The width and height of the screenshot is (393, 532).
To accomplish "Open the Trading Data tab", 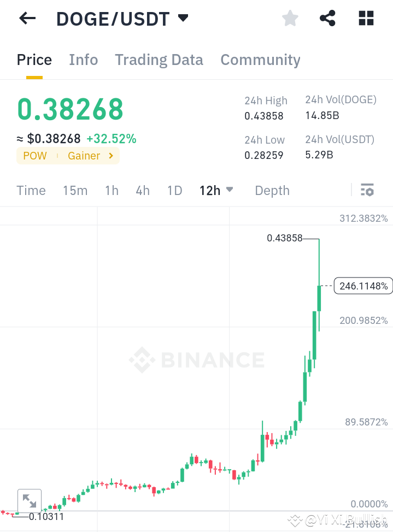I will [x=159, y=60].
